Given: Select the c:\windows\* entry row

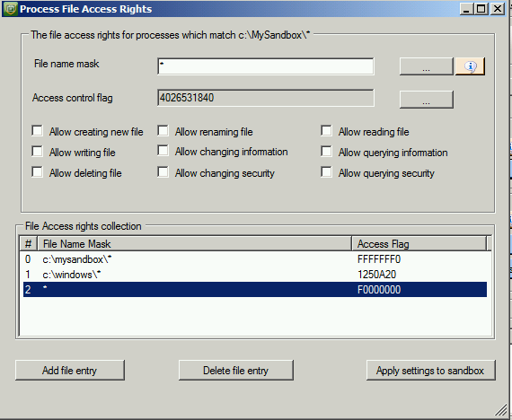Looking at the screenshot, I should pos(255,275).
